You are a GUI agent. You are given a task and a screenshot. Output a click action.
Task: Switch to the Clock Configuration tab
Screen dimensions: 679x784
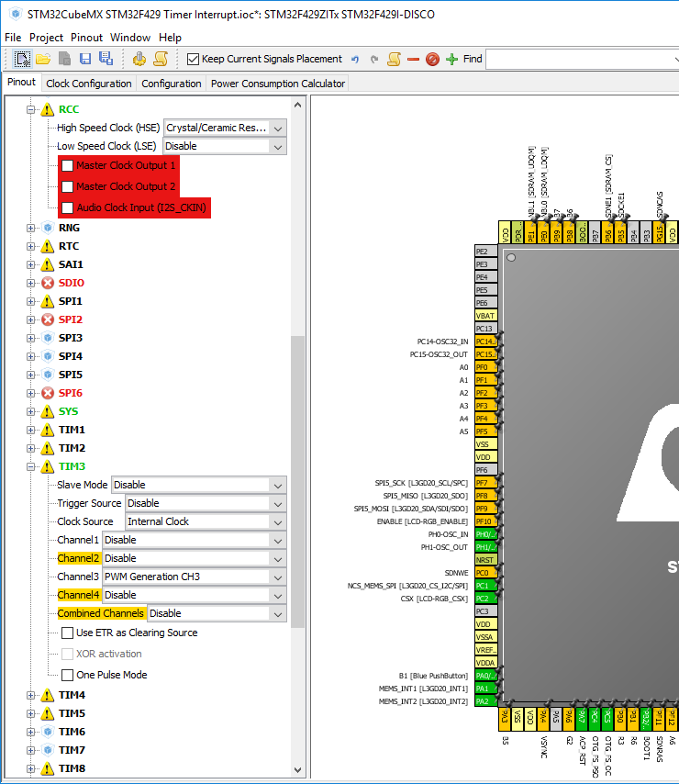[89, 84]
